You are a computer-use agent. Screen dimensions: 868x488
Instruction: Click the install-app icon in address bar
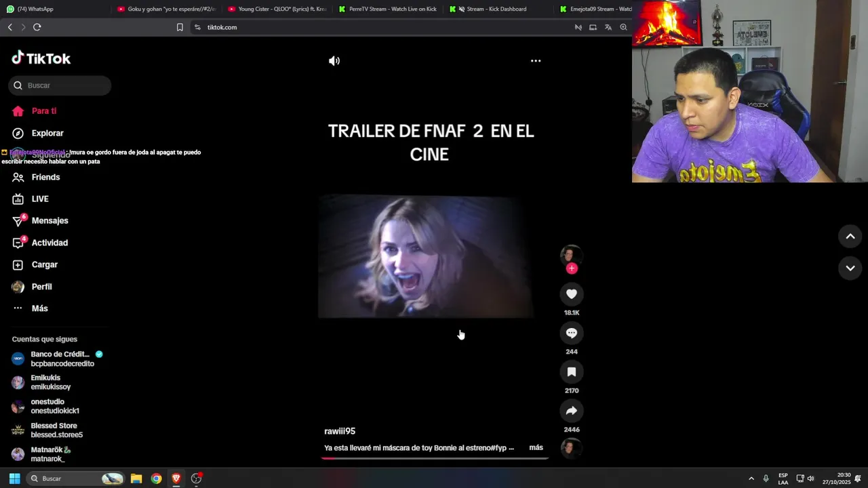pyautogui.click(x=593, y=27)
